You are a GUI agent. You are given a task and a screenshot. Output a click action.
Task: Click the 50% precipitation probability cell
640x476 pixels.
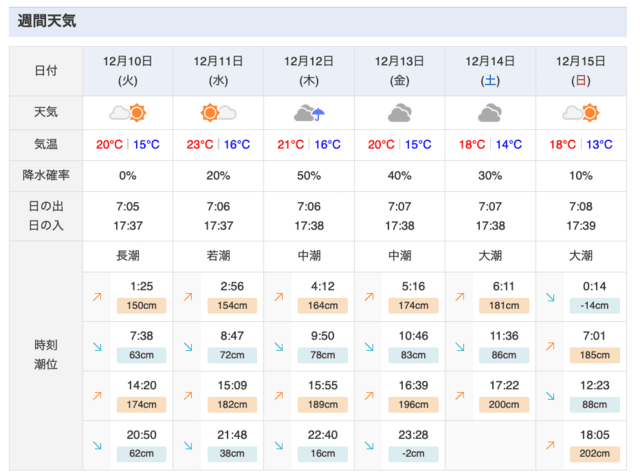click(x=309, y=176)
